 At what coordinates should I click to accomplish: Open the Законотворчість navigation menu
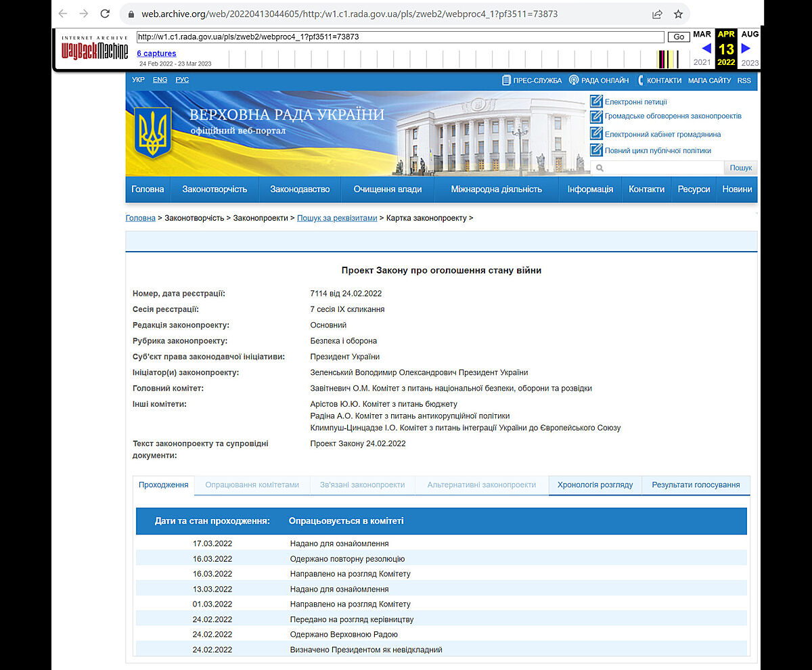[x=215, y=189]
